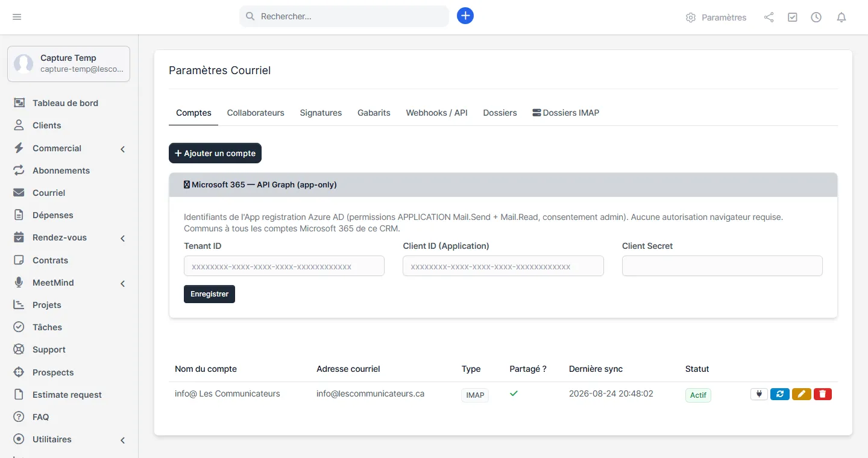Switch to the Collaborateurs tab
868x458 pixels.
coord(256,113)
